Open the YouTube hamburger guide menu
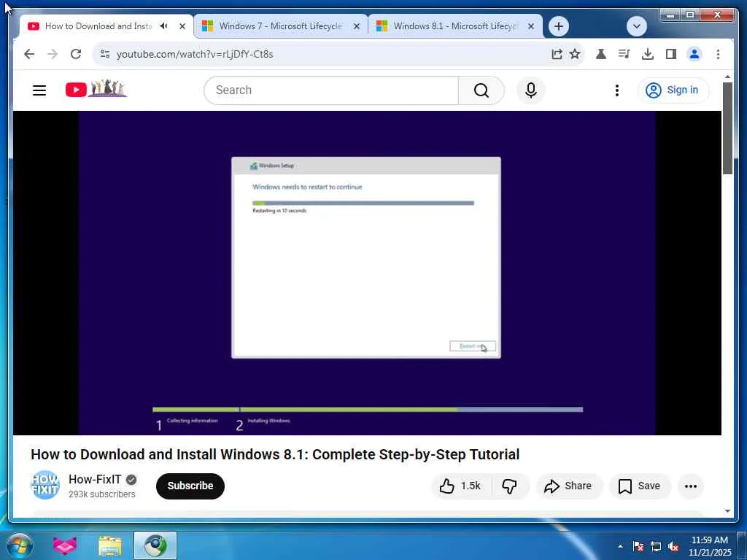The image size is (747, 560). (39, 90)
